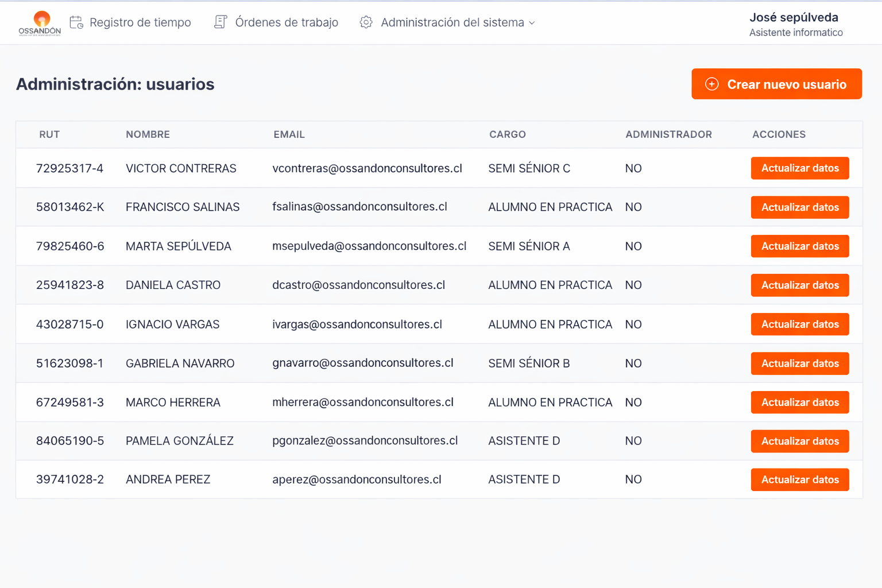Select RUT 79825460-6

point(70,246)
